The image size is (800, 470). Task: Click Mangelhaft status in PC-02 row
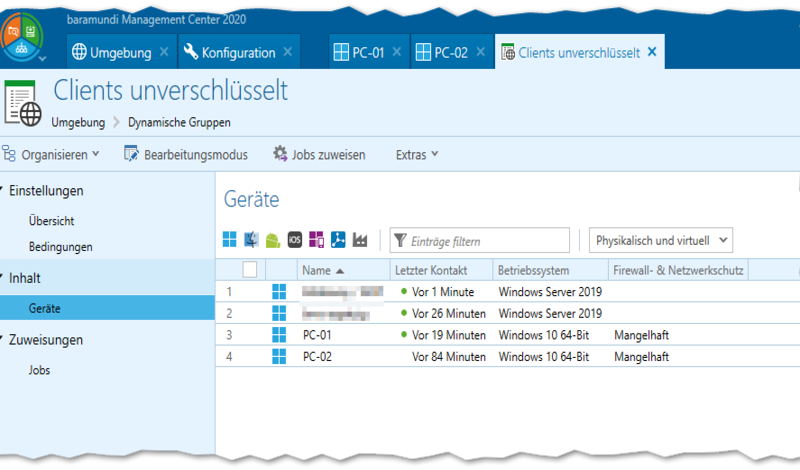(641, 357)
